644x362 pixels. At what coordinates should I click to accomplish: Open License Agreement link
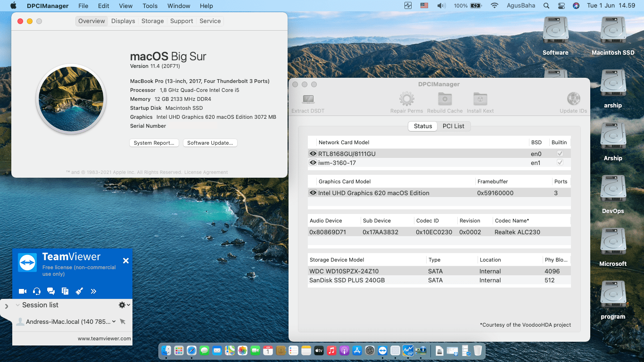pos(206,173)
